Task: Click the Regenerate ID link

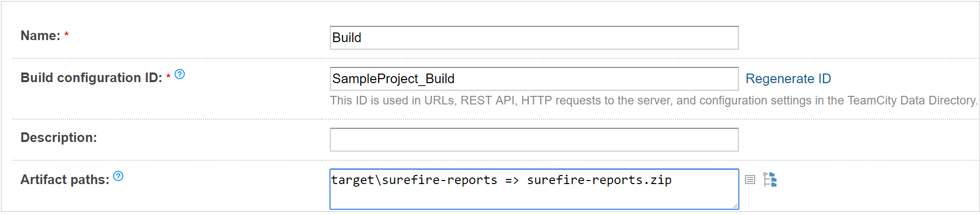Action: pos(788,79)
